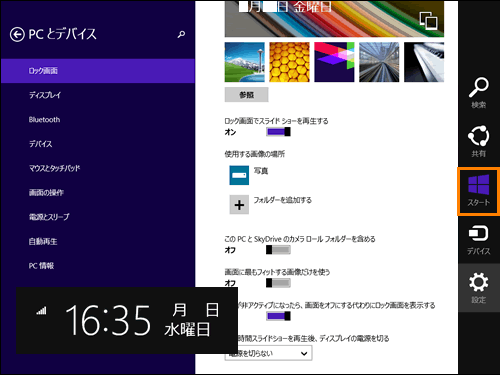Viewport: 500px width, 375px height.
Task: Click the lock screen preview image
Action: tap(334, 19)
